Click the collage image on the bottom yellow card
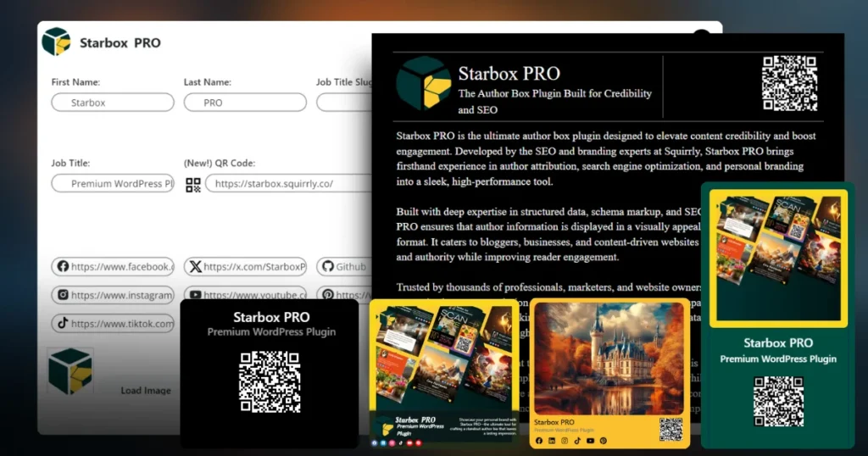This screenshot has height=456, width=868. click(444, 357)
